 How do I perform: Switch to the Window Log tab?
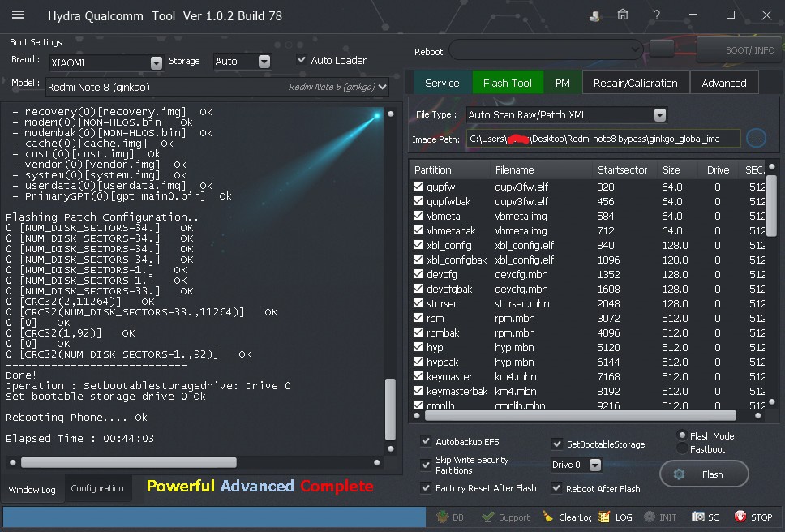32,489
